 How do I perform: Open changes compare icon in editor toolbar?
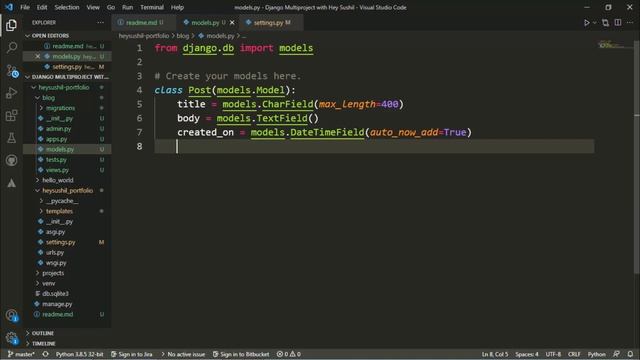tap(605, 23)
